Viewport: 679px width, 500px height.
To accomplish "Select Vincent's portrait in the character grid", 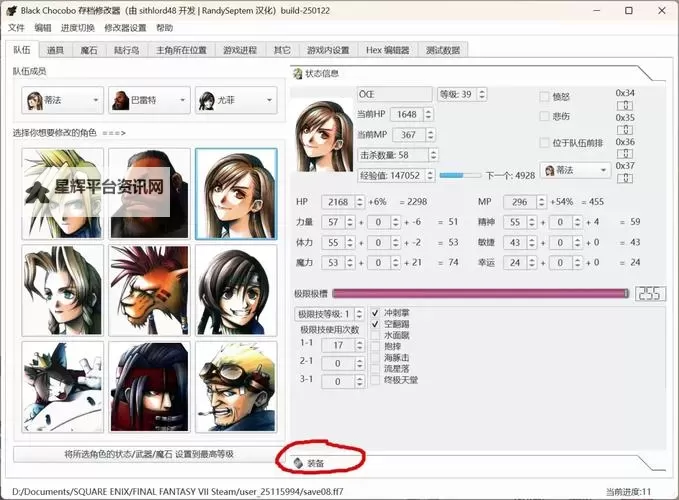I will coord(149,387).
